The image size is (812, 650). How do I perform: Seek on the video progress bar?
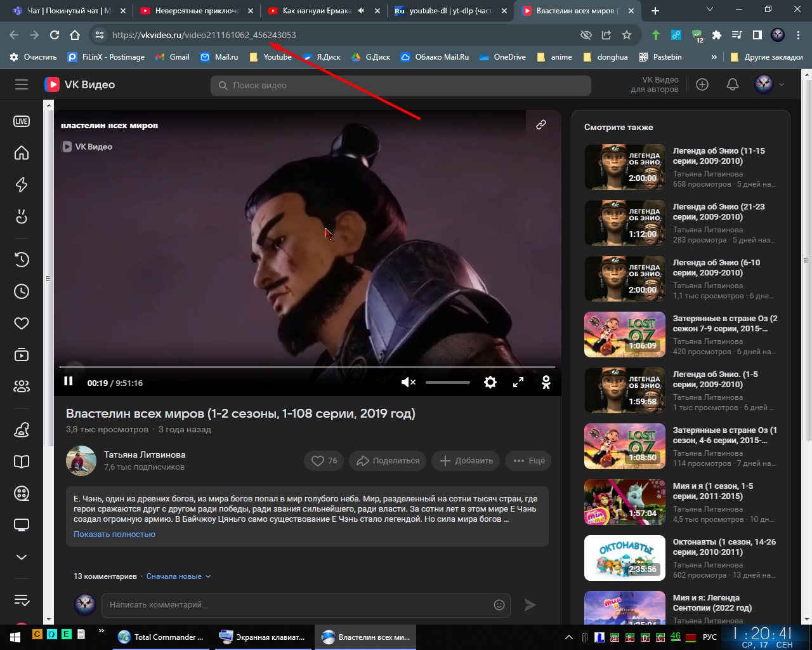click(307, 367)
